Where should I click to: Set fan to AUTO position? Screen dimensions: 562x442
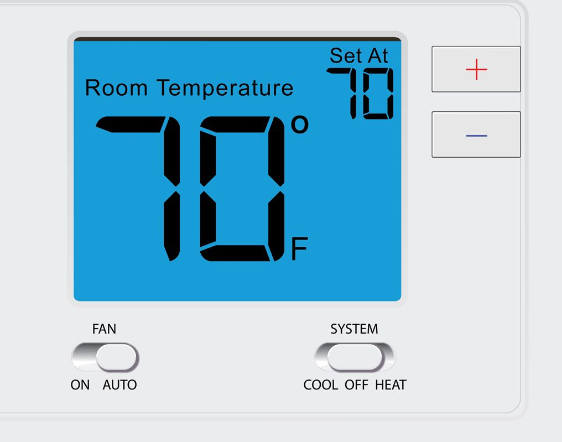(120, 385)
